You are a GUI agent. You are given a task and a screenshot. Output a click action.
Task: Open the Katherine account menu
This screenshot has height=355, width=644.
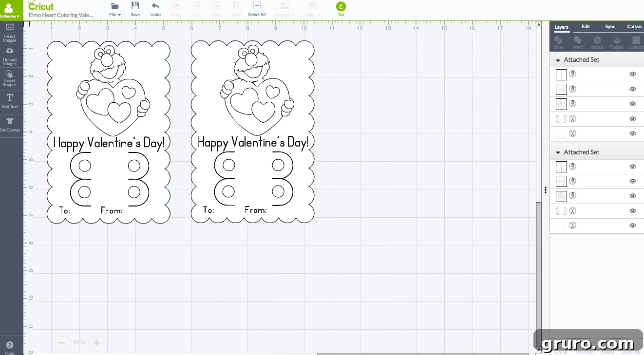10,10
